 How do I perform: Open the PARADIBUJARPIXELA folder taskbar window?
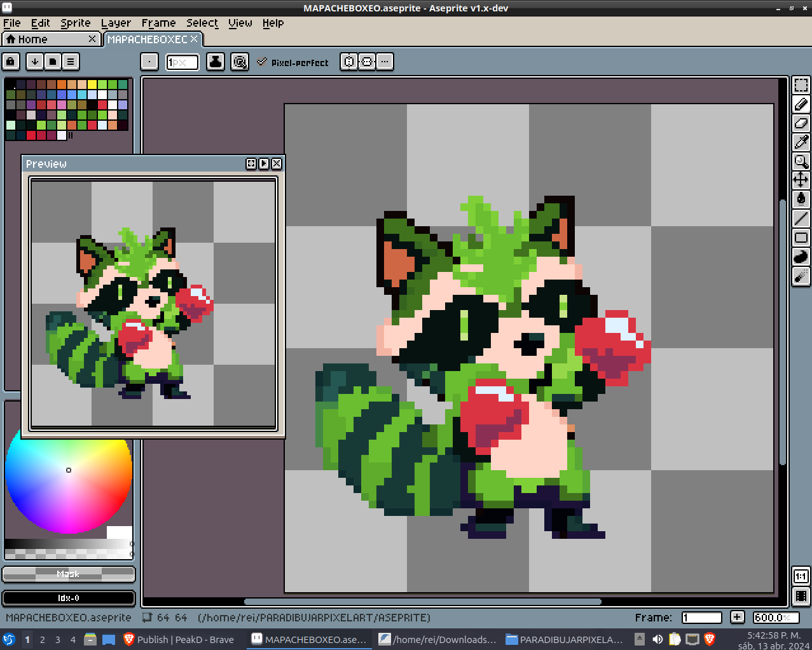pyautogui.click(x=565, y=640)
